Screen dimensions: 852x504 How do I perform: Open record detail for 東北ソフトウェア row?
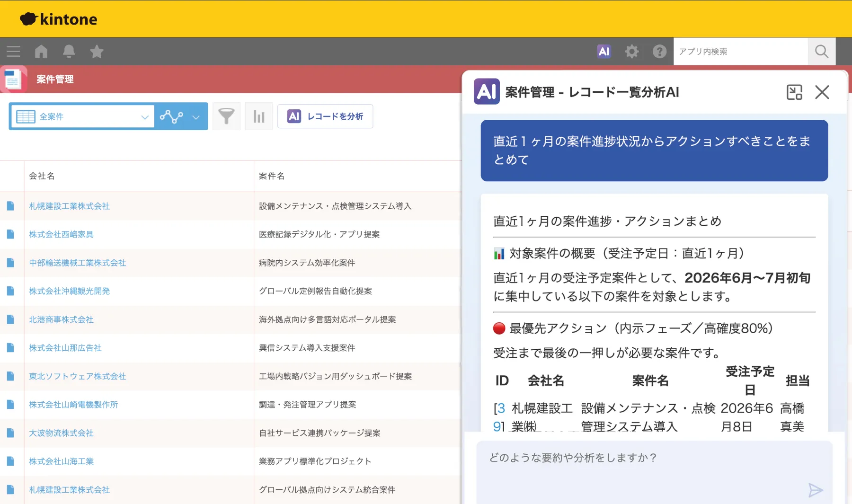(10, 376)
